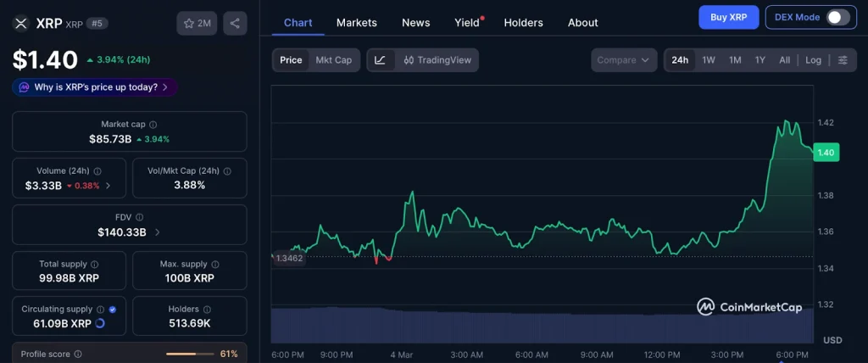Expand FDV details chevron

coord(157,232)
